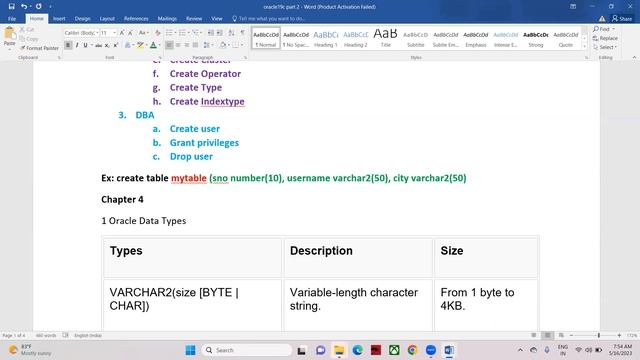Switch to the Design tab

(82, 18)
